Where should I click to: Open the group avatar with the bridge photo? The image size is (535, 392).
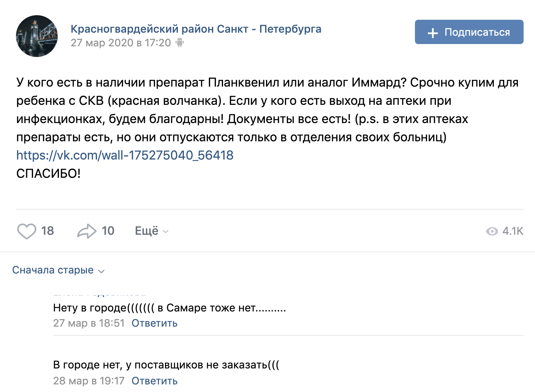[37, 36]
